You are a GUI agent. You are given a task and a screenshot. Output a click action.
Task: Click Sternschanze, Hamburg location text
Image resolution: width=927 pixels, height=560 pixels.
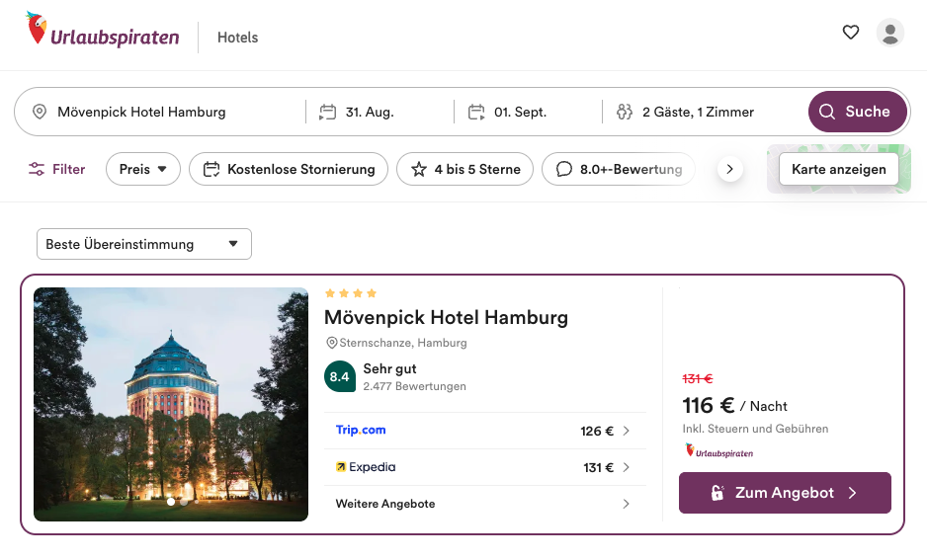(x=403, y=343)
